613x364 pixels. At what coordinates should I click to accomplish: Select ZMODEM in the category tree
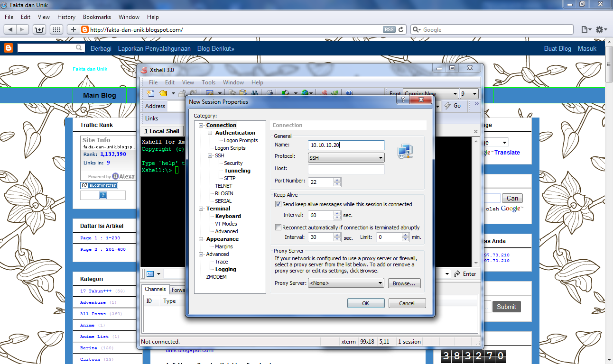click(x=216, y=277)
